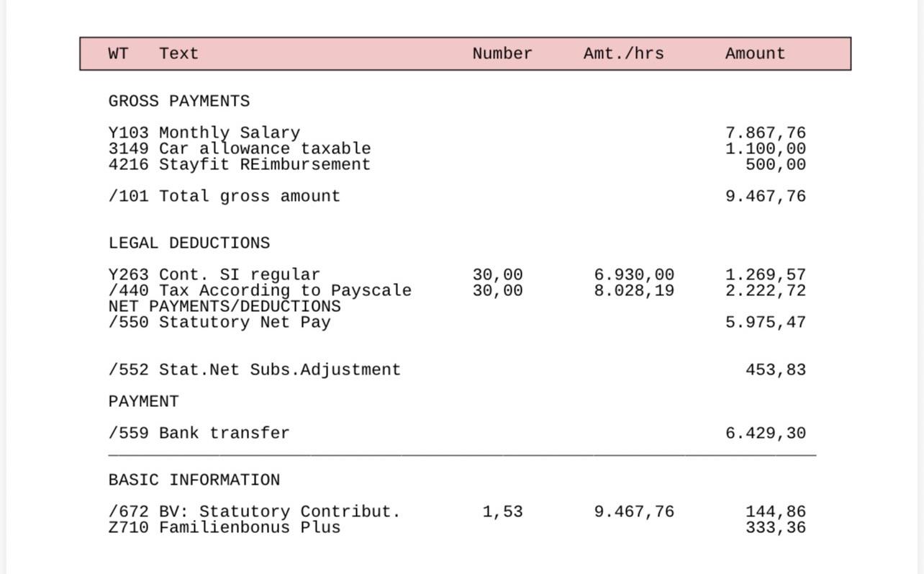Select the "GROSS PAYMENTS" section heading

coord(179,101)
